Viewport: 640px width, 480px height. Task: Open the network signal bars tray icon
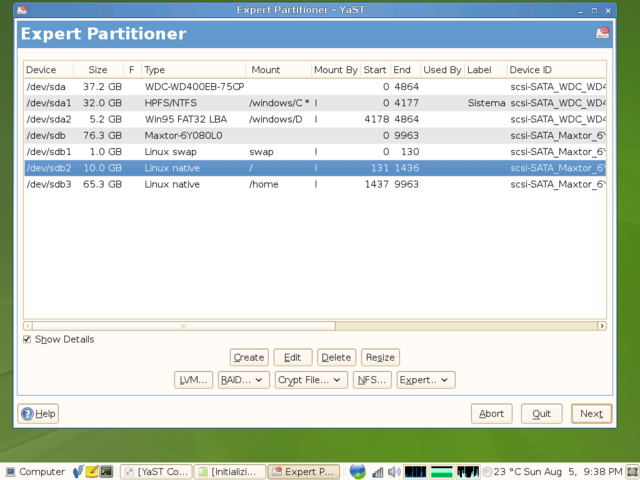coord(378,472)
